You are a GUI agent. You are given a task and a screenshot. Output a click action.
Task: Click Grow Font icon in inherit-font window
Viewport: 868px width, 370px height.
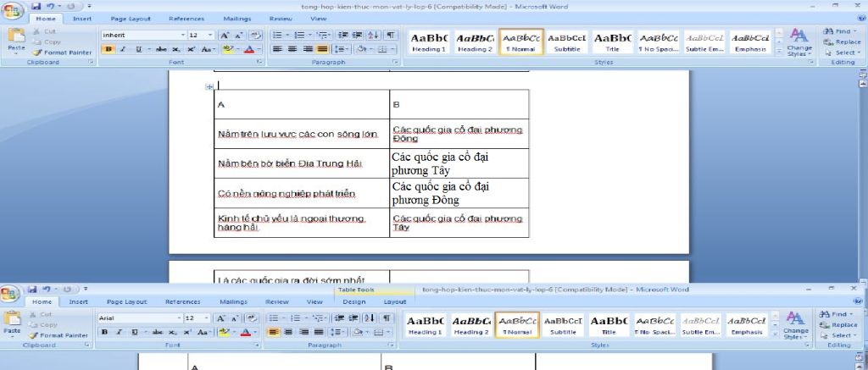pos(225,35)
